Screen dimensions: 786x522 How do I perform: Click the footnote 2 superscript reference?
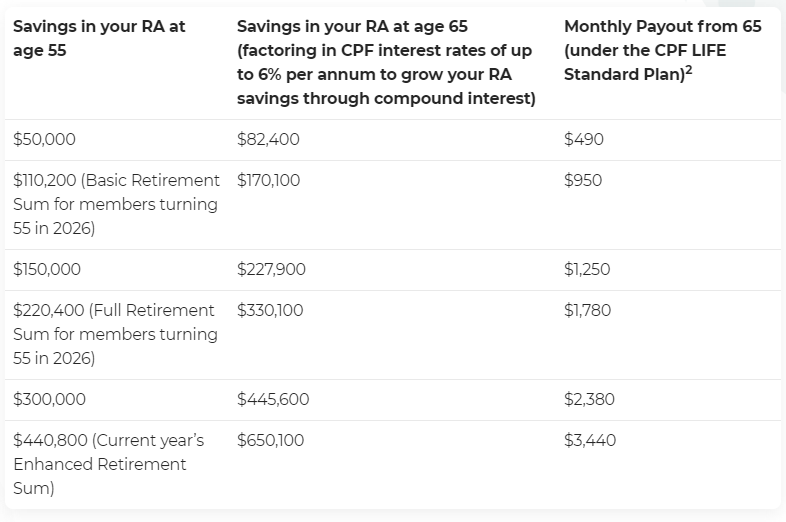pyautogui.click(x=690, y=68)
